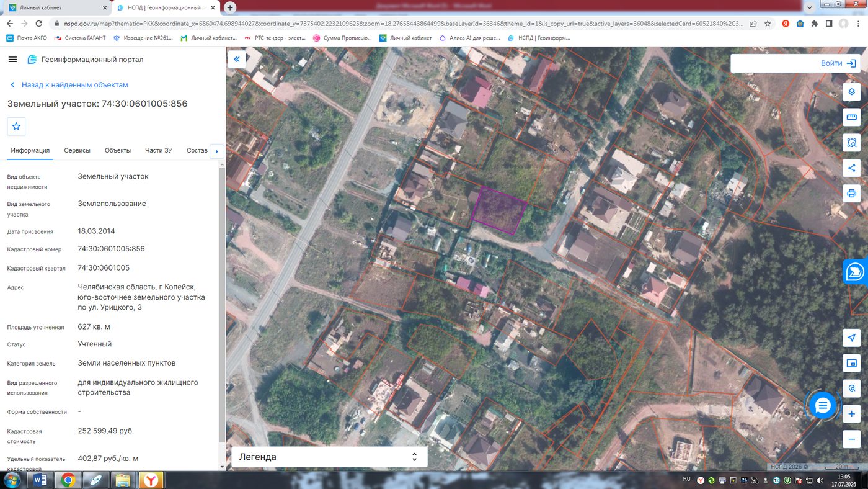Add this land plot to favorites (star)
868x489 pixels.
tap(16, 126)
